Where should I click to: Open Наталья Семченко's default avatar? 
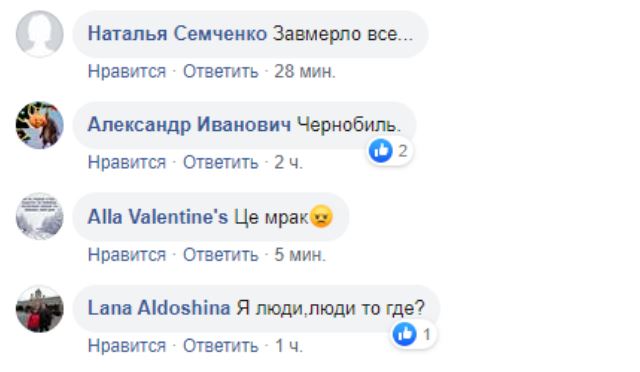coord(40,33)
